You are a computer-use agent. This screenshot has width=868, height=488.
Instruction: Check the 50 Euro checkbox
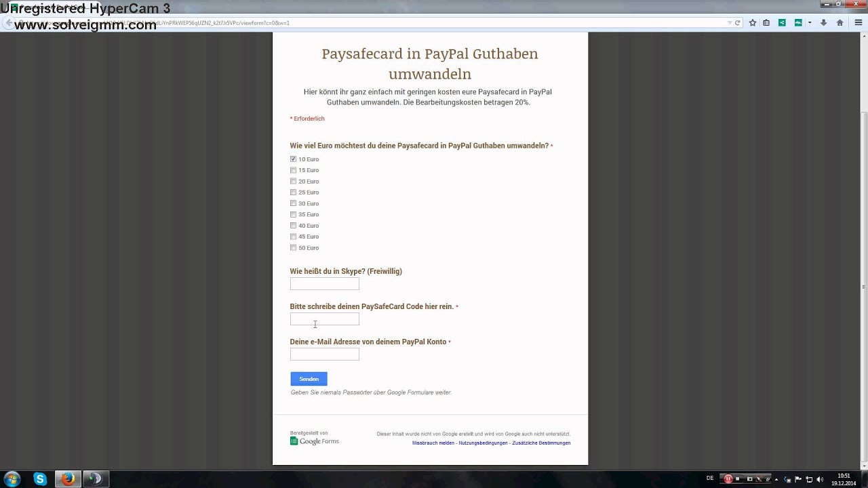(x=293, y=247)
